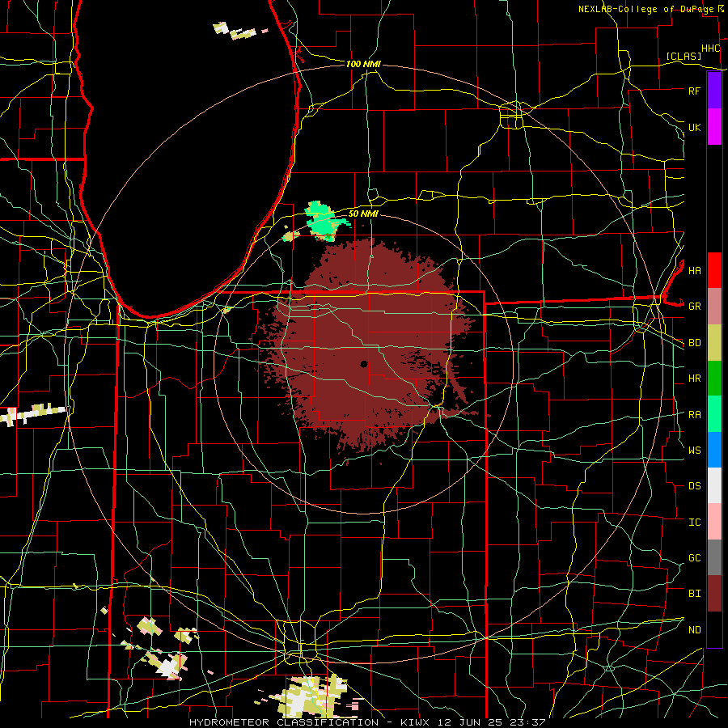
Task: Click the HR legend label text
Action: pos(694,379)
